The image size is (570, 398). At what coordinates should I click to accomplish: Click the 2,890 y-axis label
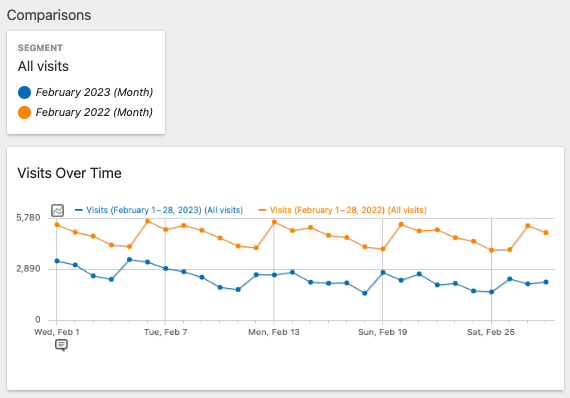click(x=28, y=269)
